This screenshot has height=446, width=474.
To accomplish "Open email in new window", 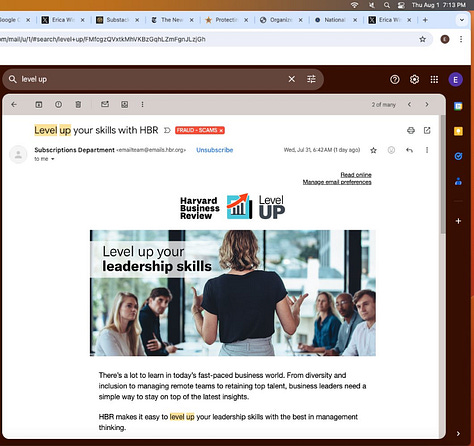I will tap(427, 130).
